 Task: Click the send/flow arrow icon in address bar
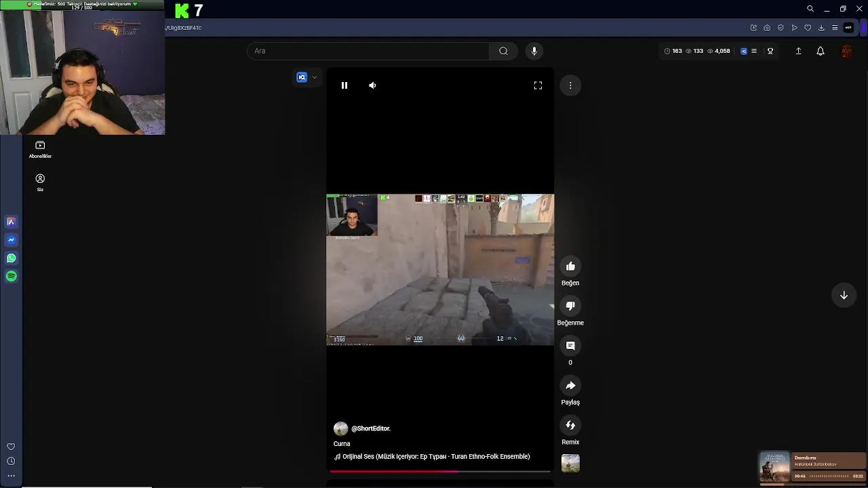[x=794, y=28]
